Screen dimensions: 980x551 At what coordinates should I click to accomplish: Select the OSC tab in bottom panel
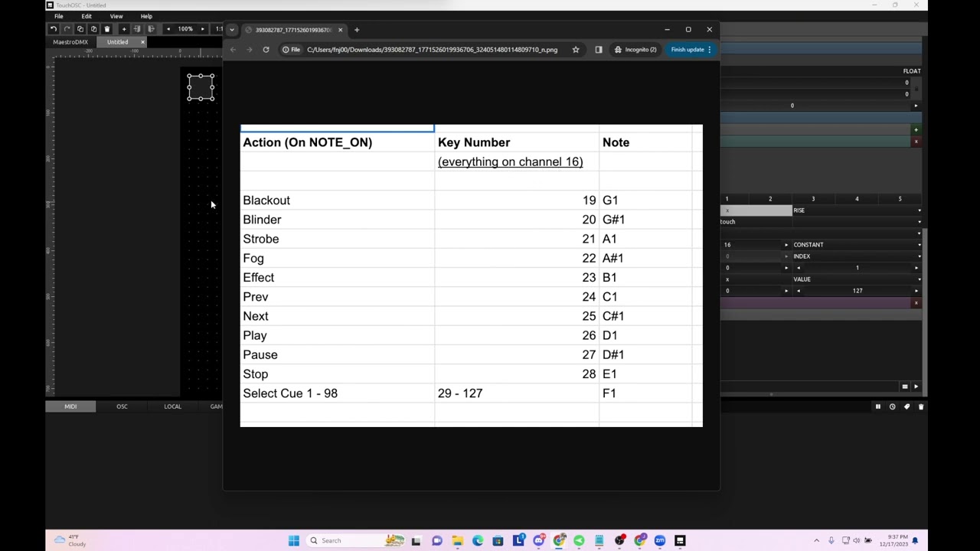pyautogui.click(x=122, y=406)
